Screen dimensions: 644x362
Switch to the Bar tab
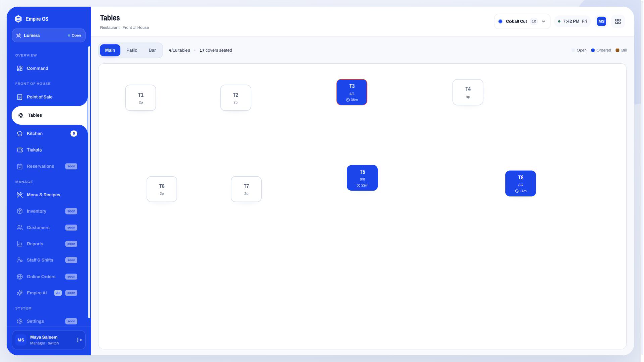click(152, 50)
